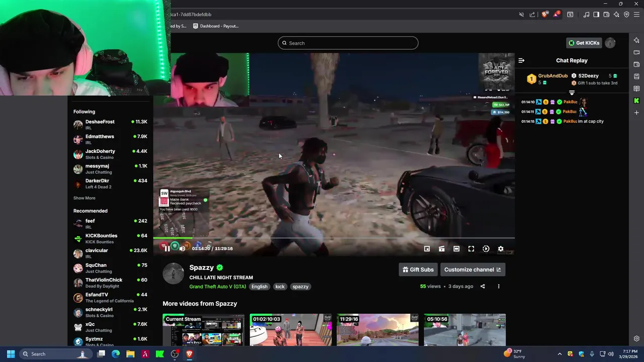Share this page via address bar icon
The height and width of the screenshot is (362, 644).
(532, 15)
